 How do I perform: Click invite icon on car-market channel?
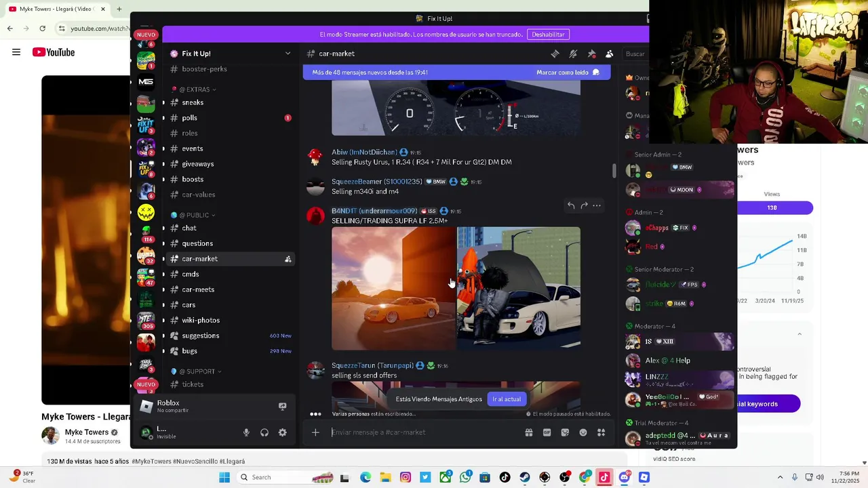click(x=288, y=259)
